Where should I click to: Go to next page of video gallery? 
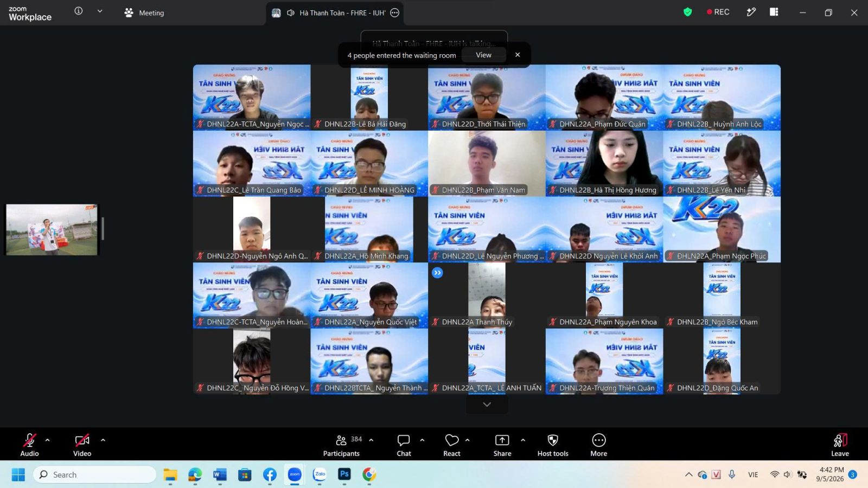[487, 404]
